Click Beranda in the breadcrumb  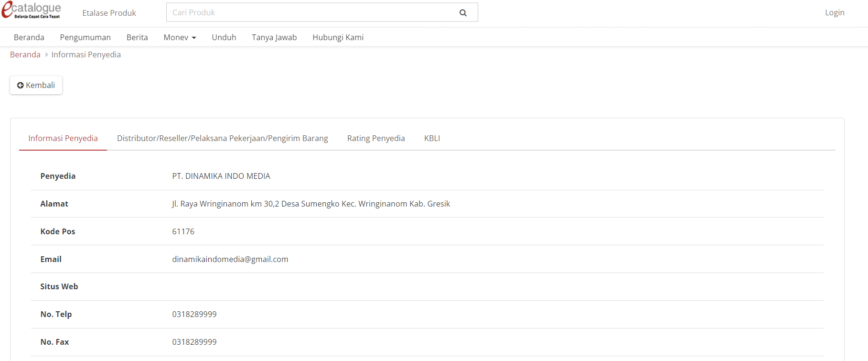click(25, 55)
